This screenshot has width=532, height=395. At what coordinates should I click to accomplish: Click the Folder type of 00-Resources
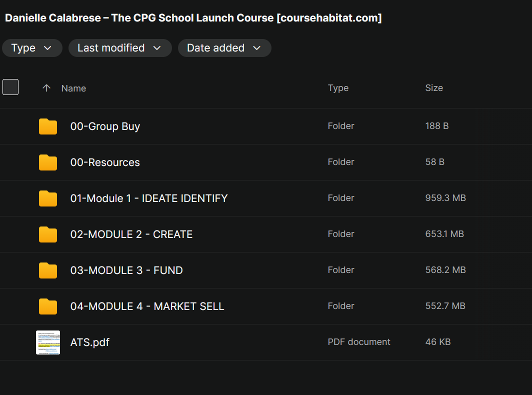[x=341, y=162]
